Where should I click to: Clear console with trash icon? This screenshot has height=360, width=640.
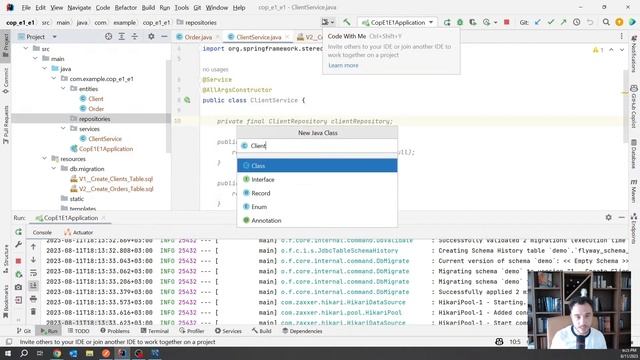pos(33,312)
